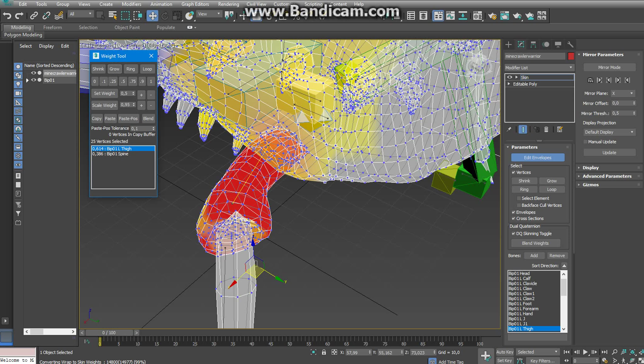Choose the Rectangular Selection Region icon

(x=125, y=16)
